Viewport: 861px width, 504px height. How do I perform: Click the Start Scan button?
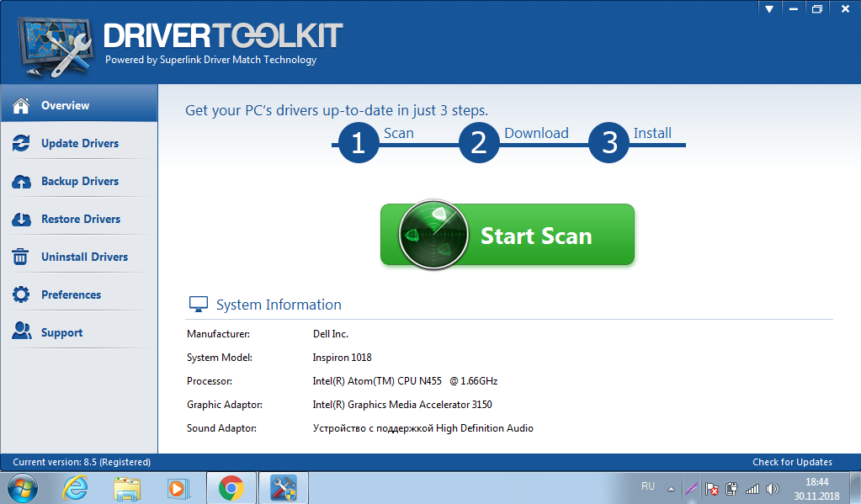tap(508, 235)
